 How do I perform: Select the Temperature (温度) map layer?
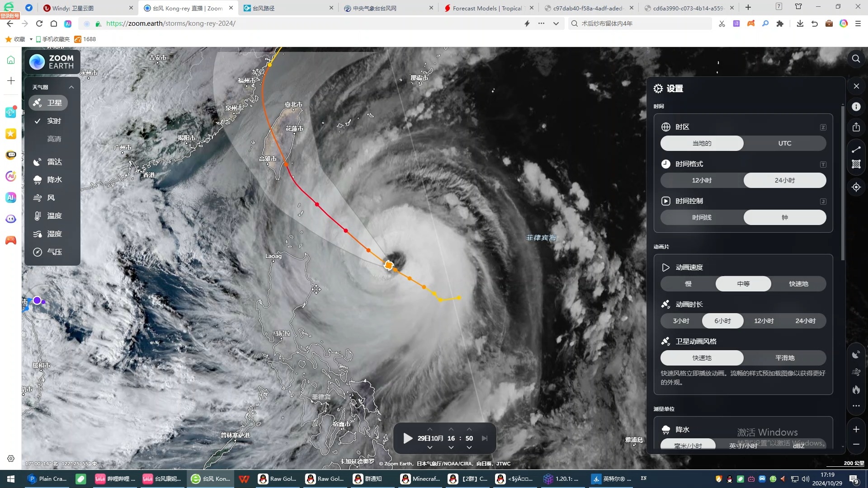tap(48, 216)
